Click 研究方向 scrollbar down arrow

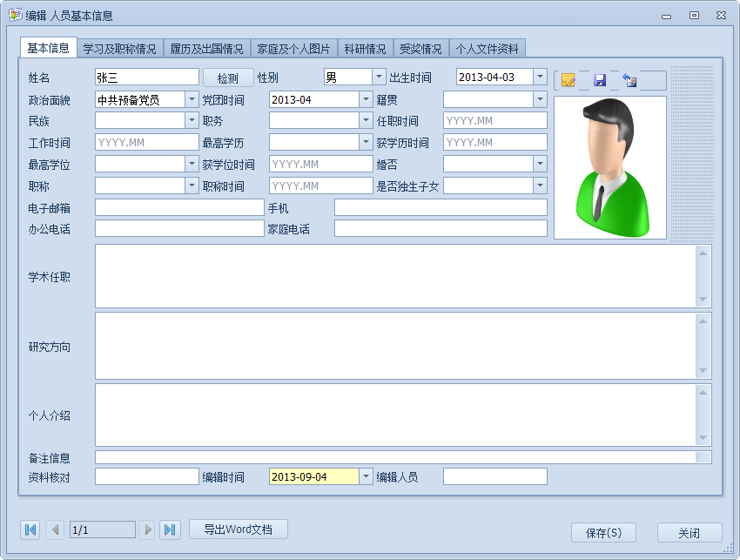click(703, 370)
